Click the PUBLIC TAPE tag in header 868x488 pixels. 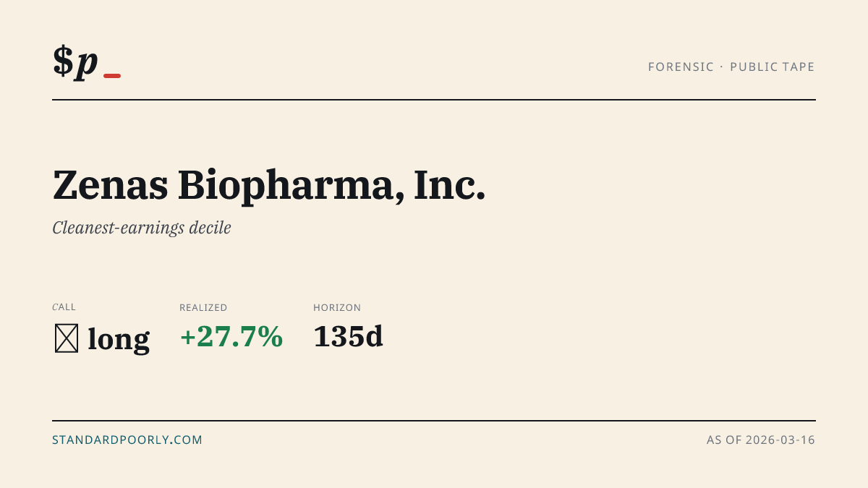773,67
